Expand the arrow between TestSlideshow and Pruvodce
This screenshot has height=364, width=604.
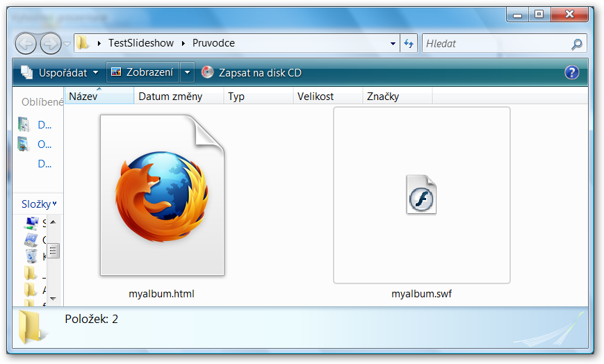(183, 44)
